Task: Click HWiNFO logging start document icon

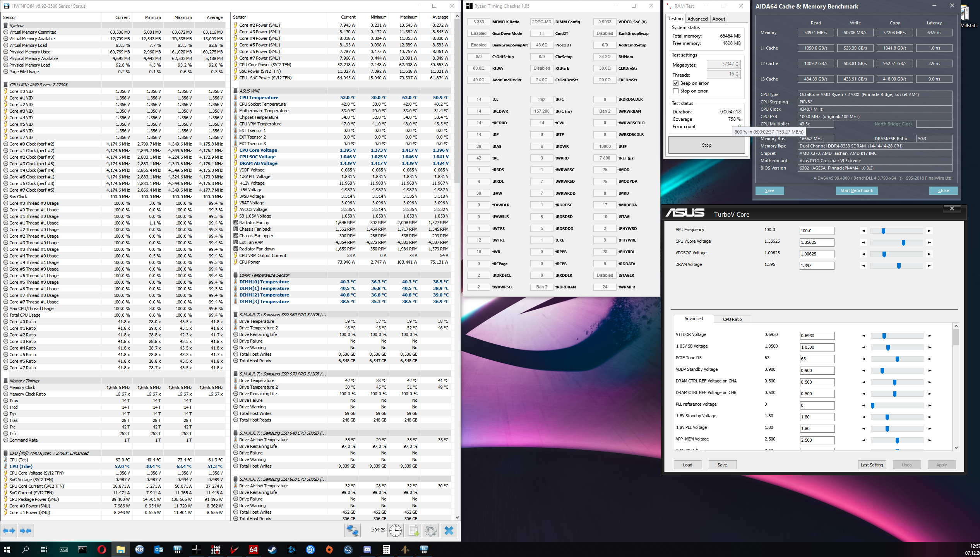Action: [x=413, y=531]
